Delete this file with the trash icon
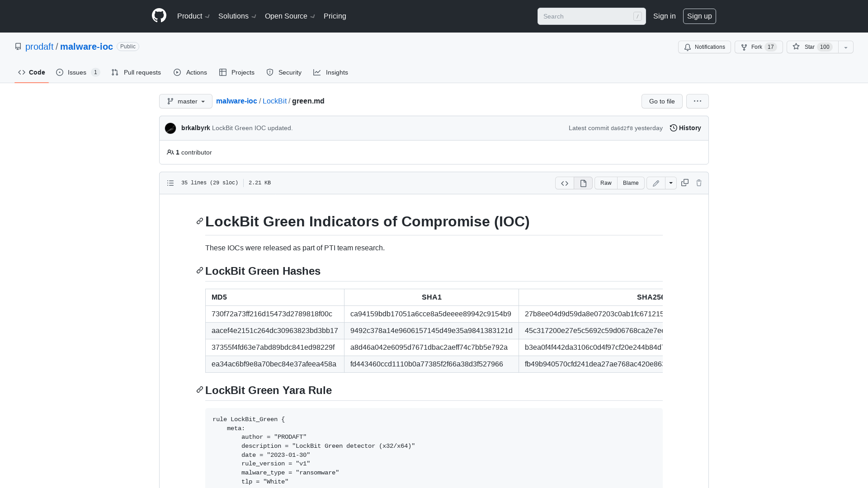The width and height of the screenshot is (868, 488). coord(699,183)
